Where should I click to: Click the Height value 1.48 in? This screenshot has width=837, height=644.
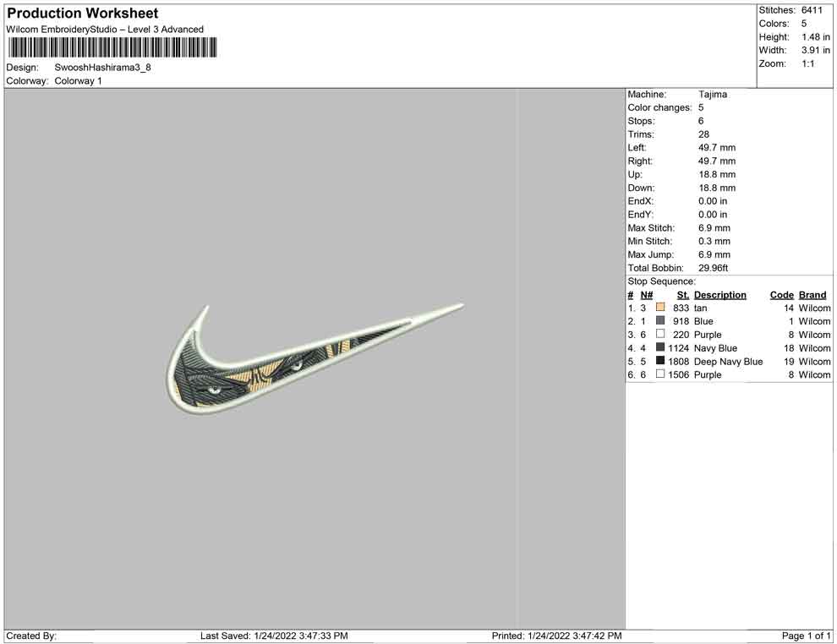coord(816,37)
